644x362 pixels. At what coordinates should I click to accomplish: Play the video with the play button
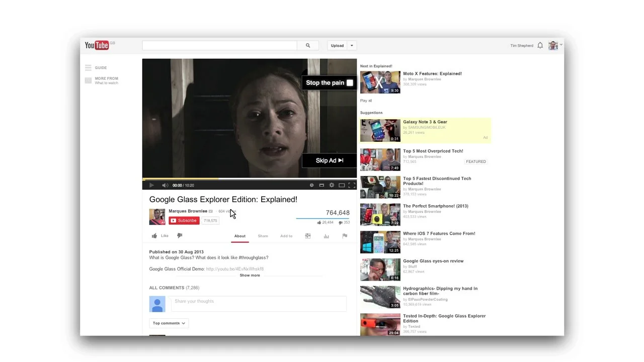click(x=151, y=186)
